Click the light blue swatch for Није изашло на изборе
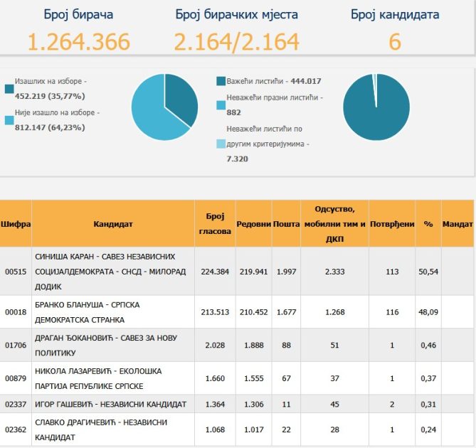Viewport: 476px width, 448px height. click(x=9, y=120)
